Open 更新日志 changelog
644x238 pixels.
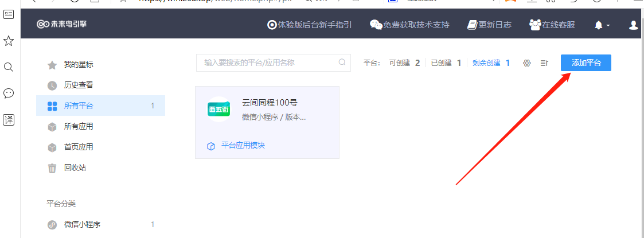point(489,25)
